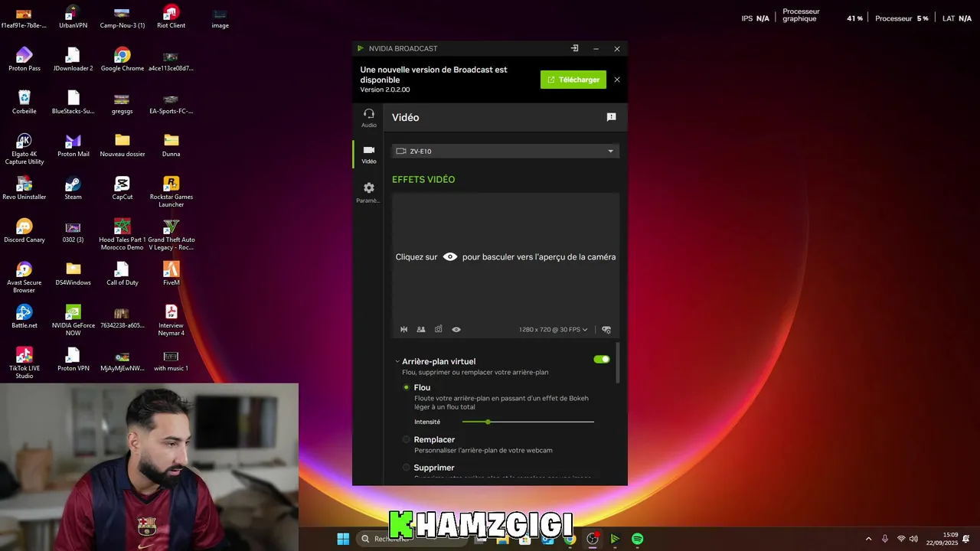The image size is (980, 551).
Task: Click the effects panel vertical scrollbar
Action: (617, 364)
